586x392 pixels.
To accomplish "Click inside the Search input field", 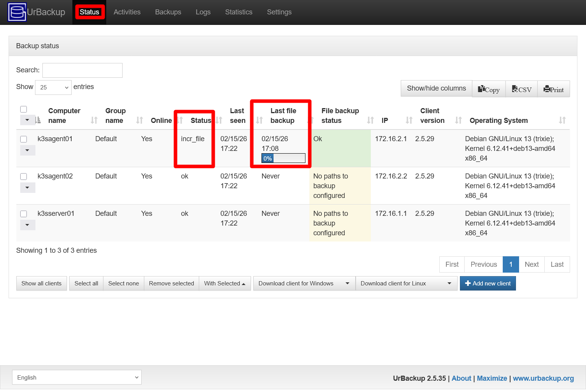I will click(x=82, y=70).
